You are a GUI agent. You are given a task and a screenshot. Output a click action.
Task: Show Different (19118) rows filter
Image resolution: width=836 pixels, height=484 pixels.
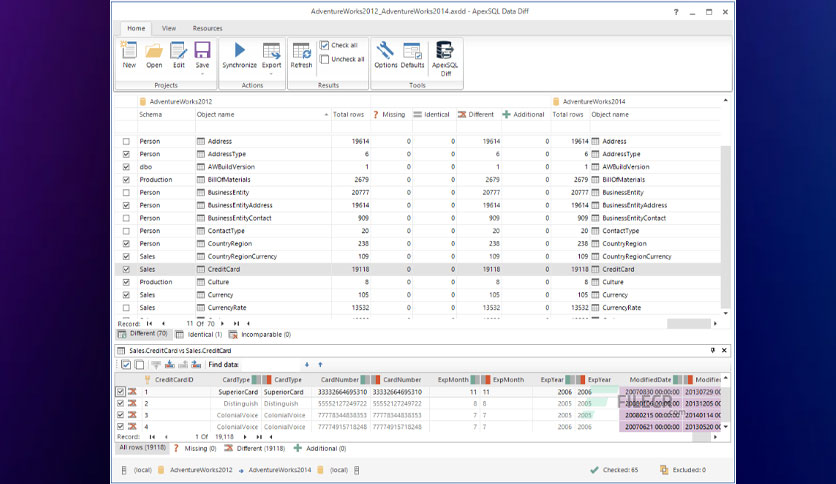(255, 449)
